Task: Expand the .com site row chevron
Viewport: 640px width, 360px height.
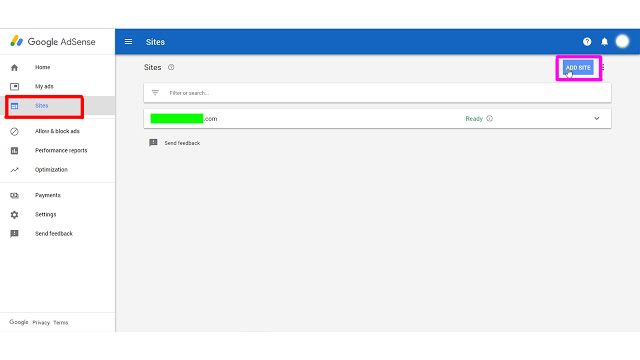Action: [597, 118]
